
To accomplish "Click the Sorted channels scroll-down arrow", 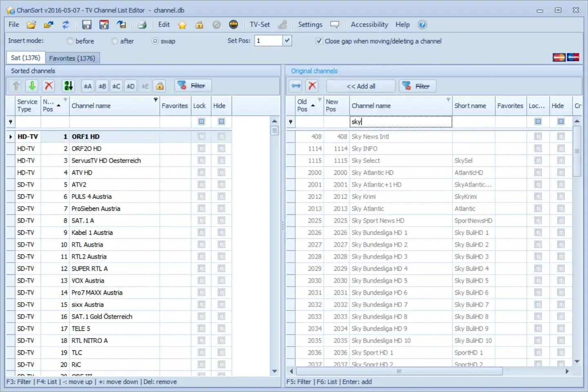I will (x=274, y=371).
